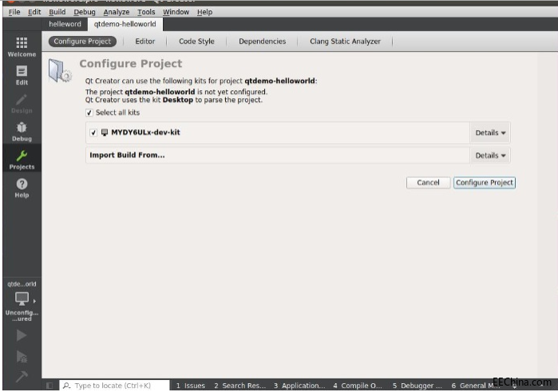Image resolution: width=558 pixels, height=392 pixels.
Task: Open the Debug menu
Action: pyautogui.click(x=85, y=12)
